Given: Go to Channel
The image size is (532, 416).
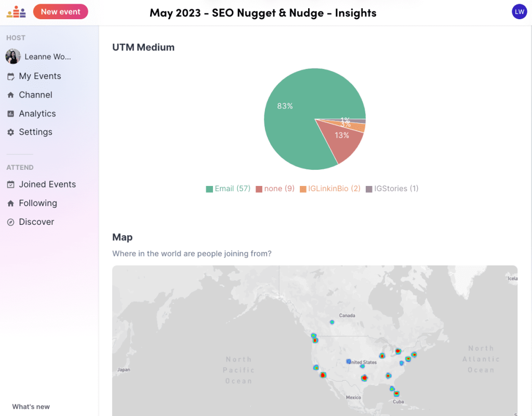Looking at the screenshot, I should [36, 95].
